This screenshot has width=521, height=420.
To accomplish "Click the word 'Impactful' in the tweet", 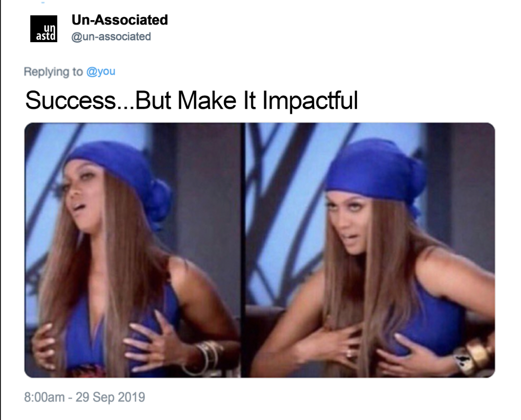I will [x=310, y=101].
